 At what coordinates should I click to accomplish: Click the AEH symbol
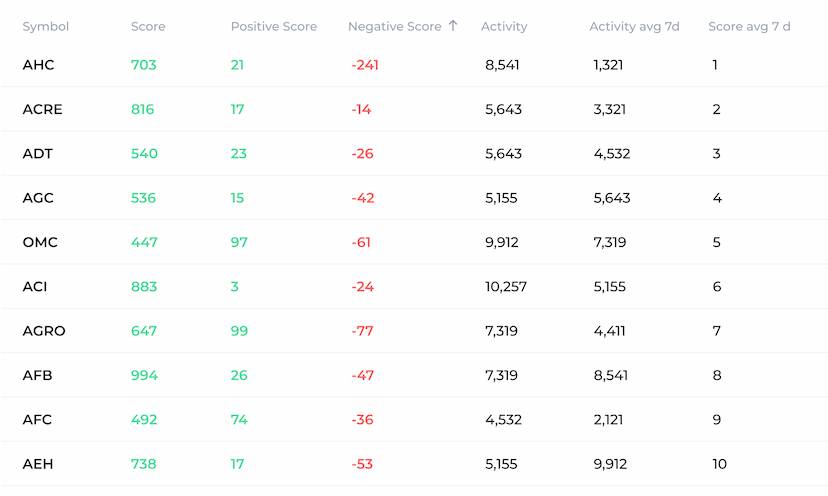click(38, 464)
